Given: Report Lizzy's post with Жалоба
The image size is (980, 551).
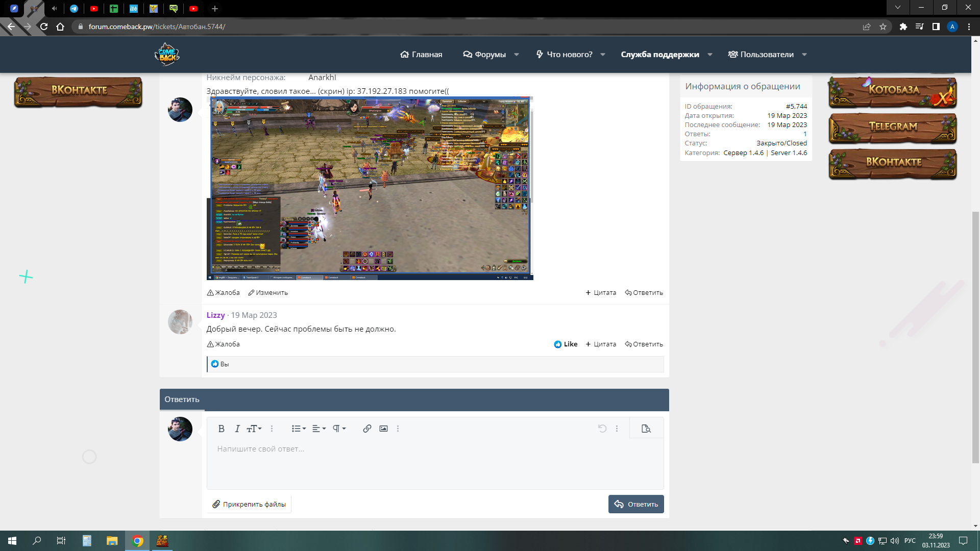Looking at the screenshot, I should [224, 344].
